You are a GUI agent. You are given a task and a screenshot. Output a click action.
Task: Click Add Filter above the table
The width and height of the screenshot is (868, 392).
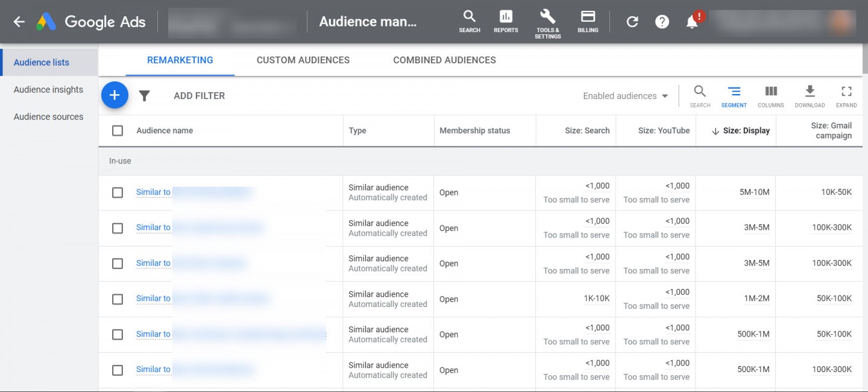[199, 95]
